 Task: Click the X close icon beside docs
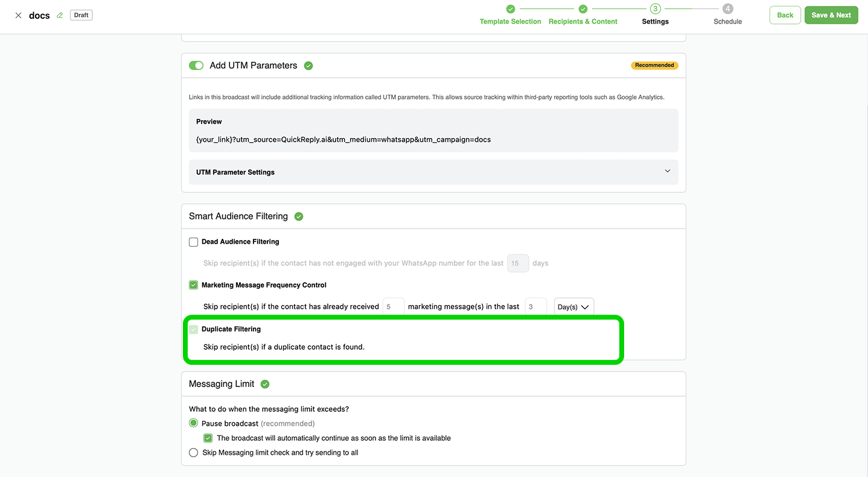tap(18, 16)
